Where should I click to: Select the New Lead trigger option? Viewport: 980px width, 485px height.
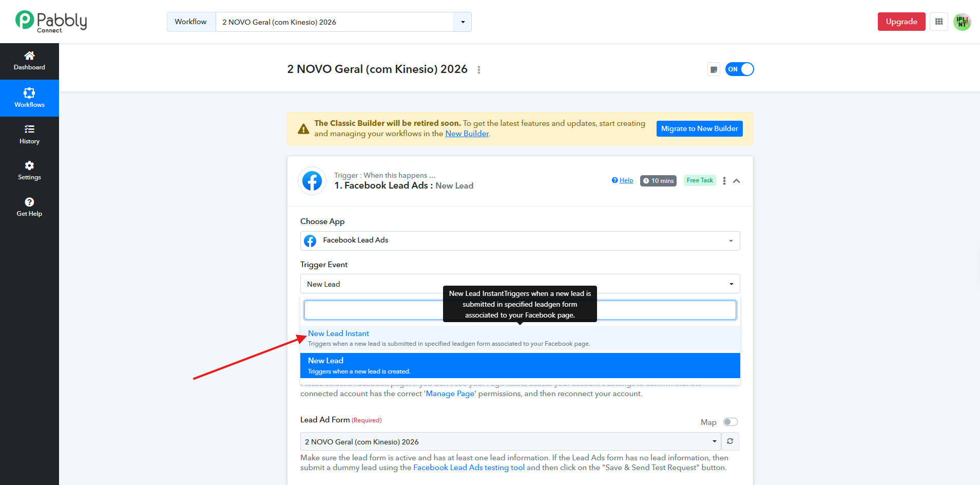(520, 365)
